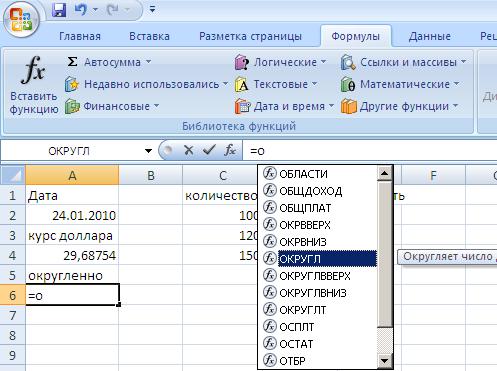Image resolution: width=497 pixels, height=371 pixels.
Task: Click cell A2 with date 24.01.2010
Action: point(72,215)
